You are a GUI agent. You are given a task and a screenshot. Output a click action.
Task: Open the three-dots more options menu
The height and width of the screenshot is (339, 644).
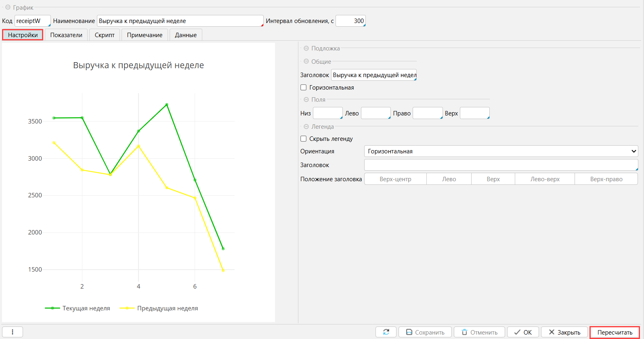pyautogui.click(x=13, y=332)
